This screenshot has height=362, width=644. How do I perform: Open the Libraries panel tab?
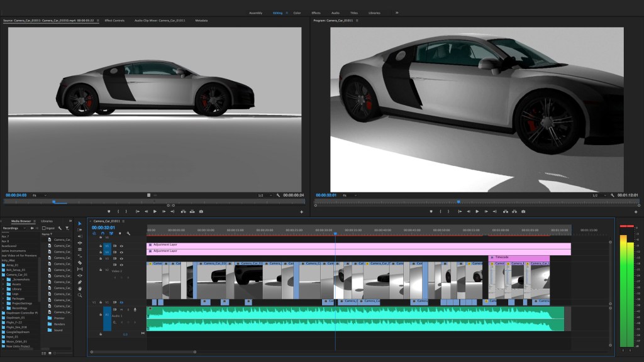47,221
